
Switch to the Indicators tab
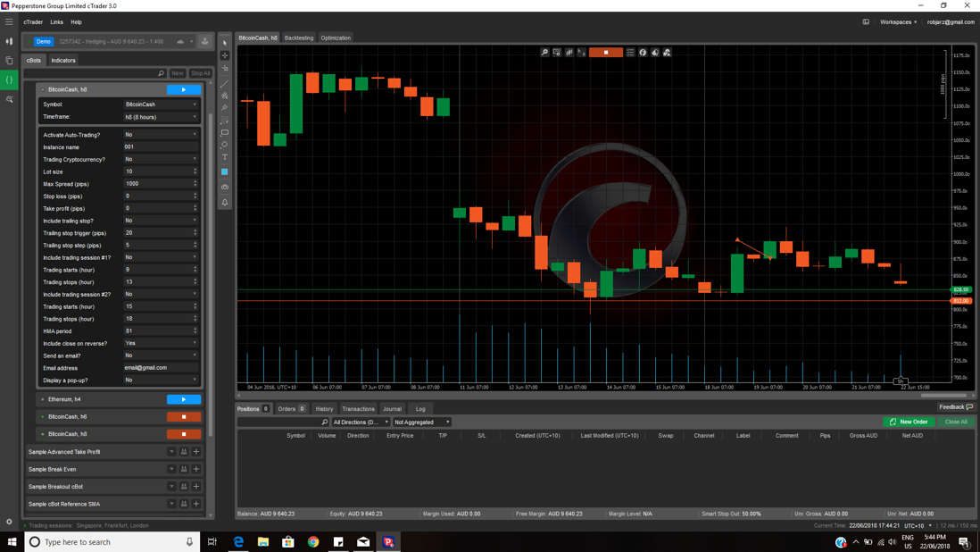pos(63,61)
